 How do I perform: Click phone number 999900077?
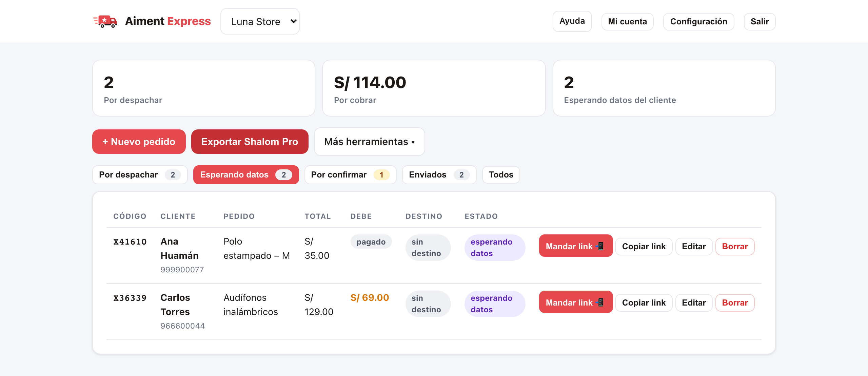click(182, 270)
